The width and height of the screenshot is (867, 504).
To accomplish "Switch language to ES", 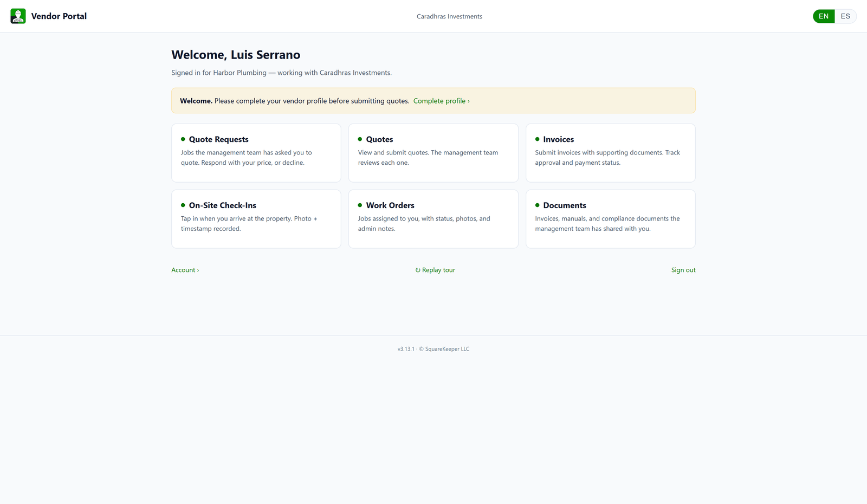I will 845,16.
